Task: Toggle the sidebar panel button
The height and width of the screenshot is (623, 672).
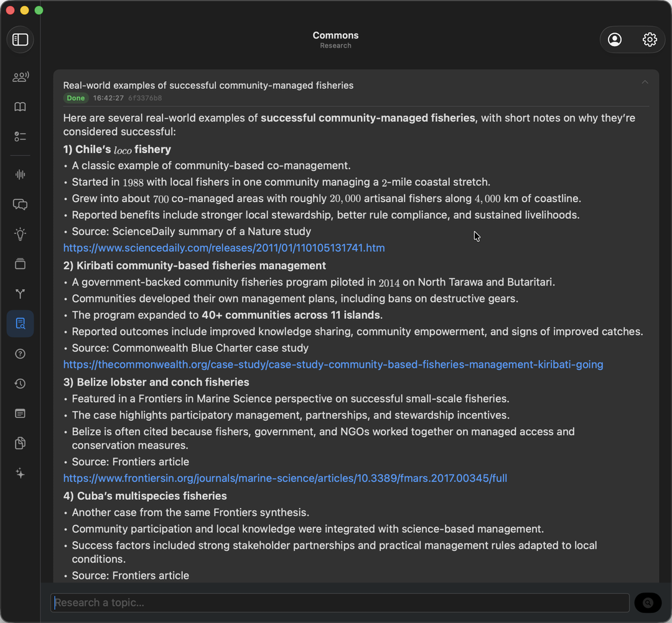Action: 20,40
